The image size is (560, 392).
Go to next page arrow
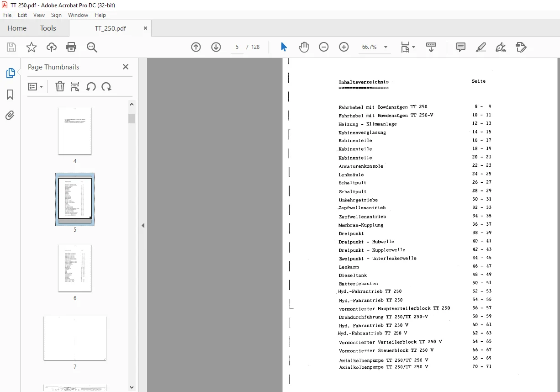point(216,47)
